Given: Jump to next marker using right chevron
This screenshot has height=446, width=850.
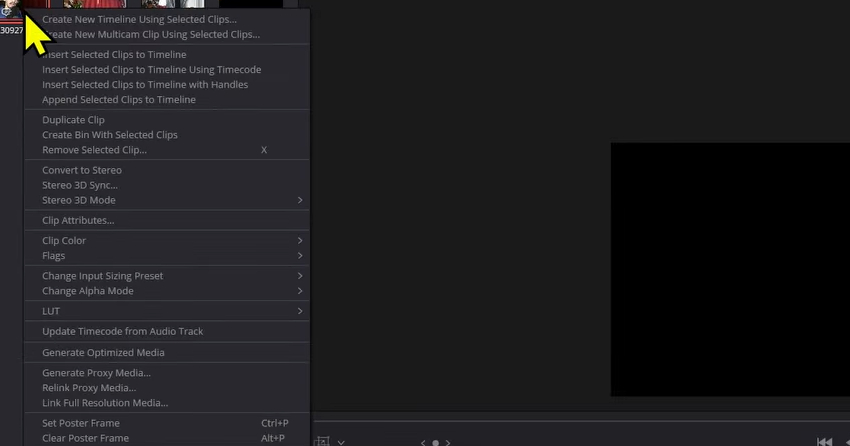Looking at the screenshot, I should click(448, 443).
